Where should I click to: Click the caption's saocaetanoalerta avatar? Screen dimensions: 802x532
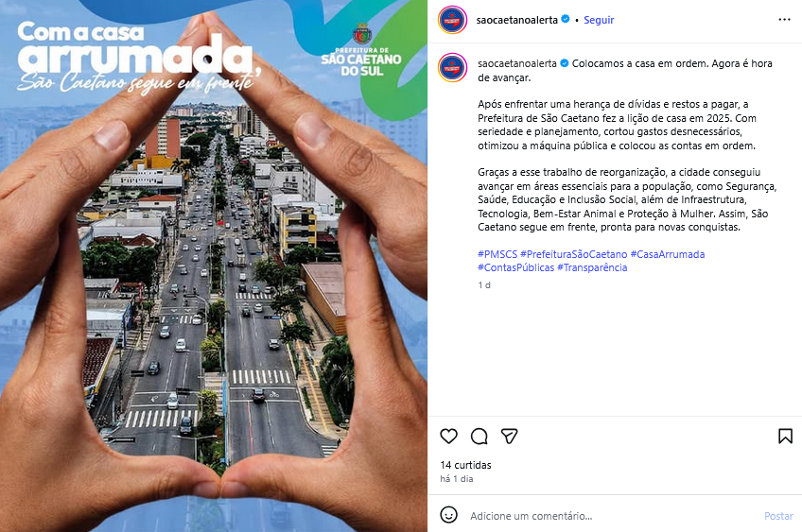(x=452, y=67)
